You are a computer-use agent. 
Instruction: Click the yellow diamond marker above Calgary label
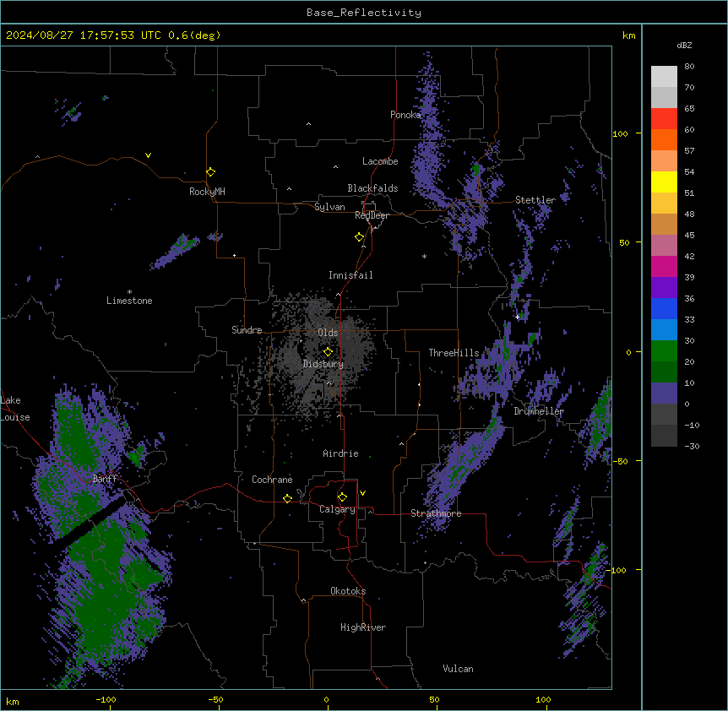pos(342,497)
